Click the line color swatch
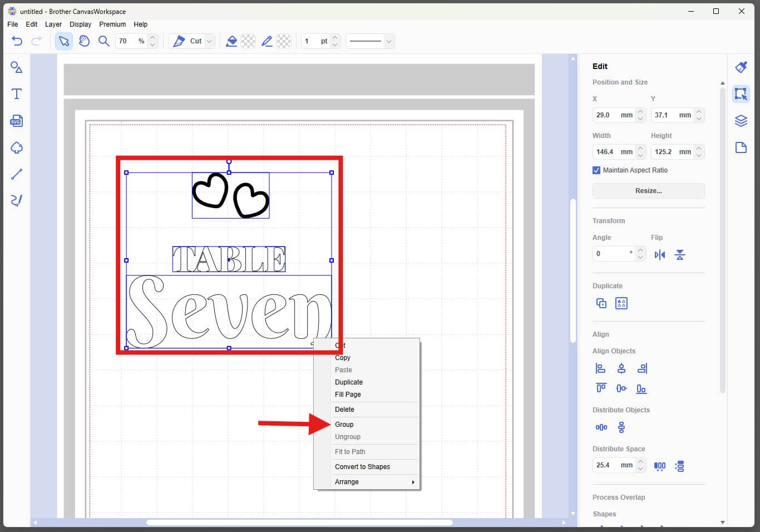This screenshot has width=760, height=532. click(284, 41)
